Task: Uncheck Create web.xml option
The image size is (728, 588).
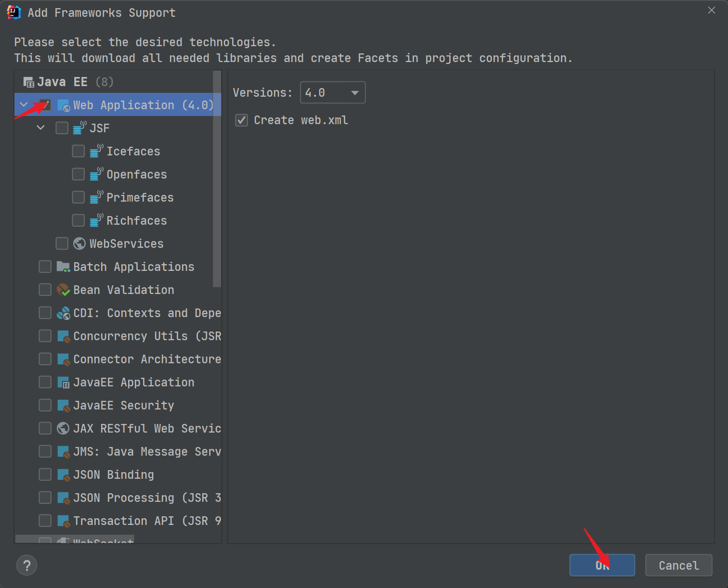Action: [x=242, y=120]
